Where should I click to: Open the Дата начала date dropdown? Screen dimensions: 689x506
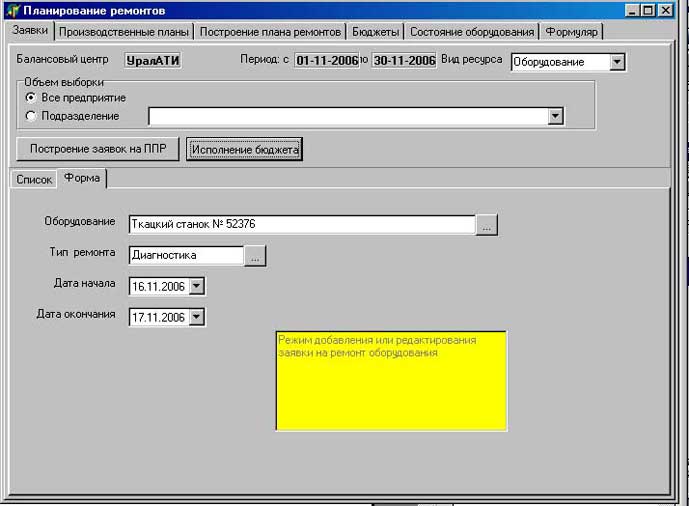pos(196,286)
